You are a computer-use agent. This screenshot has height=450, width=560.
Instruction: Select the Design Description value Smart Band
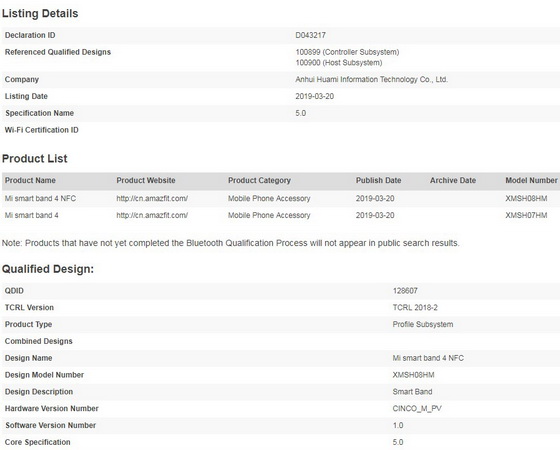(x=412, y=391)
